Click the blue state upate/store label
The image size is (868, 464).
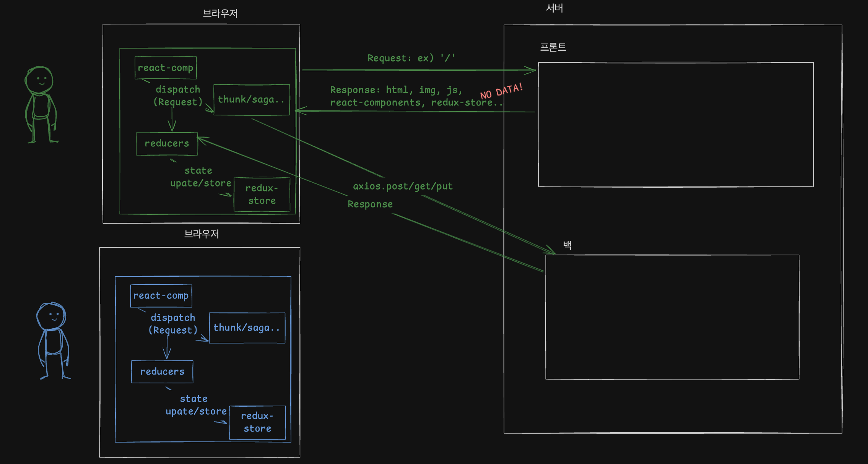tap(196, 405)
